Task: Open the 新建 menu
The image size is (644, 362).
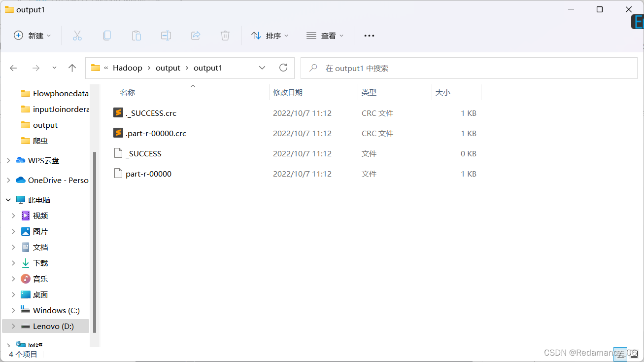Action: click(32, 35)
